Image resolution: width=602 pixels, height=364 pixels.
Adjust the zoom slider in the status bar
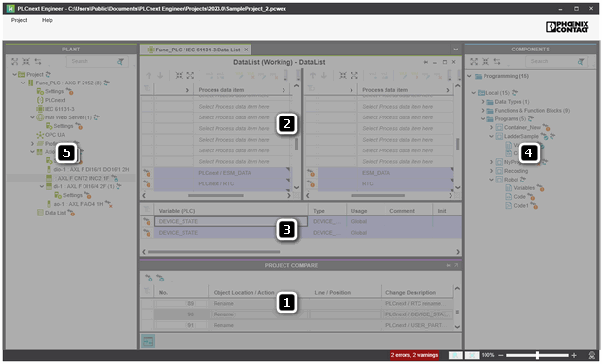[x=537, y=355]
